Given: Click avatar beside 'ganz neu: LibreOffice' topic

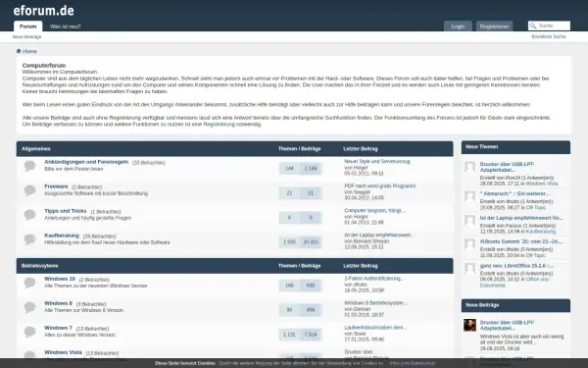Looking at the screenshot, I should click(x=469, y=269).
